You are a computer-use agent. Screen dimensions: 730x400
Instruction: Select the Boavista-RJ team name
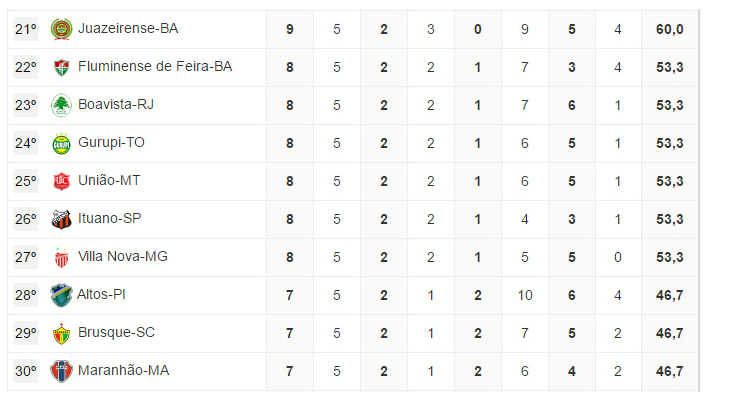(116, 105)
